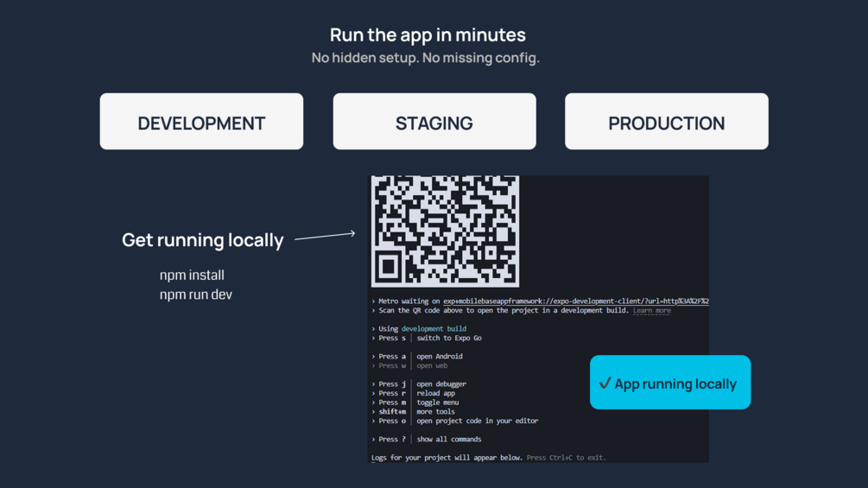
Task: Click 'Press w | open web' line
Action: [409, 365]
